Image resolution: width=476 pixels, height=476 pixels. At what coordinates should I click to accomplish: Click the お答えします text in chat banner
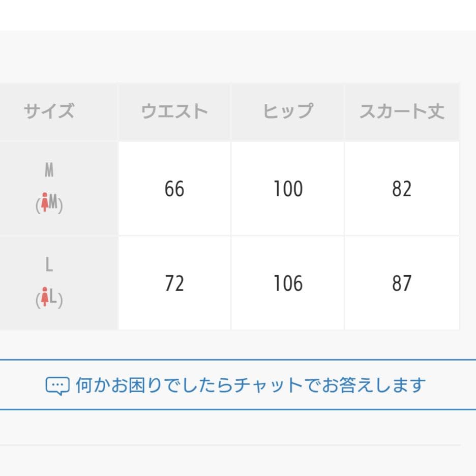tap(374, 385)
